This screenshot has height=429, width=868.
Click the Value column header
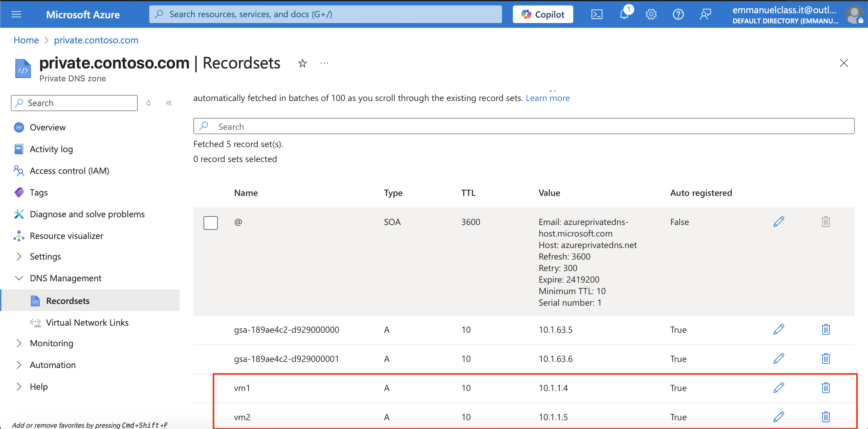point(549,193)
